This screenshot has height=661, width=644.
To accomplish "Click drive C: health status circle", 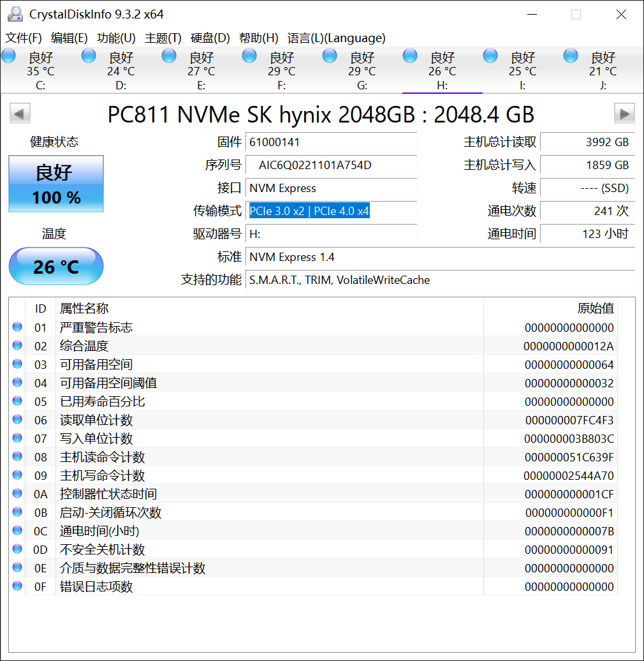I will 9,56.
